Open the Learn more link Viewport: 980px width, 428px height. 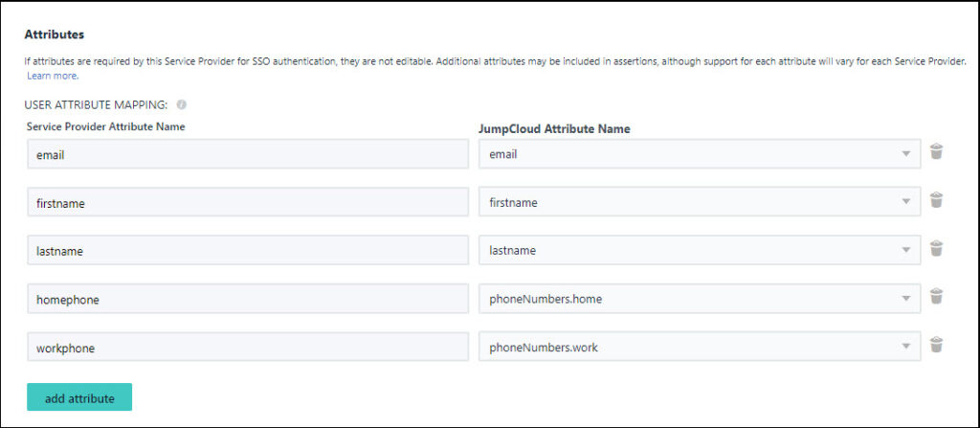tap(52, 75)
